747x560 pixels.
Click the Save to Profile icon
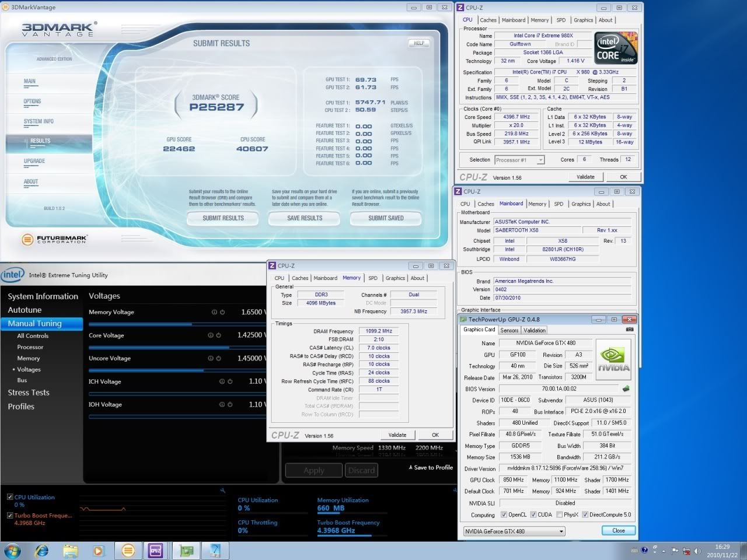410,467
